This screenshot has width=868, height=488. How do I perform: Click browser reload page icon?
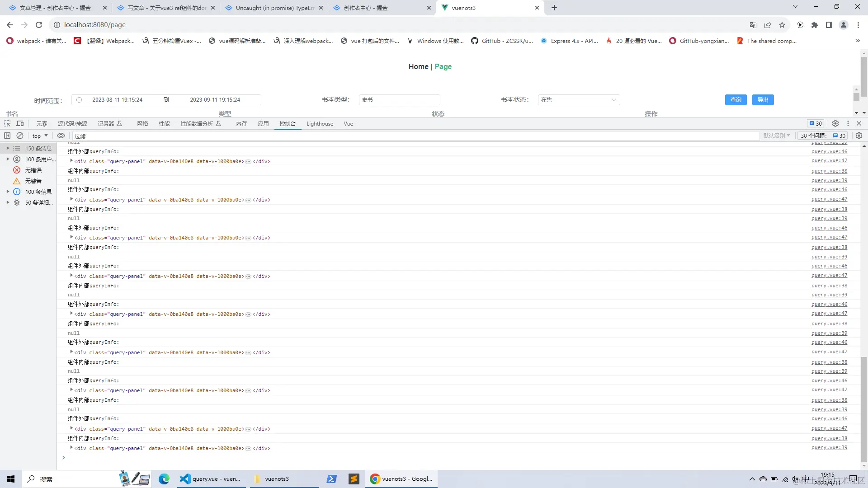pyautogui.click(x=39, y=25)
